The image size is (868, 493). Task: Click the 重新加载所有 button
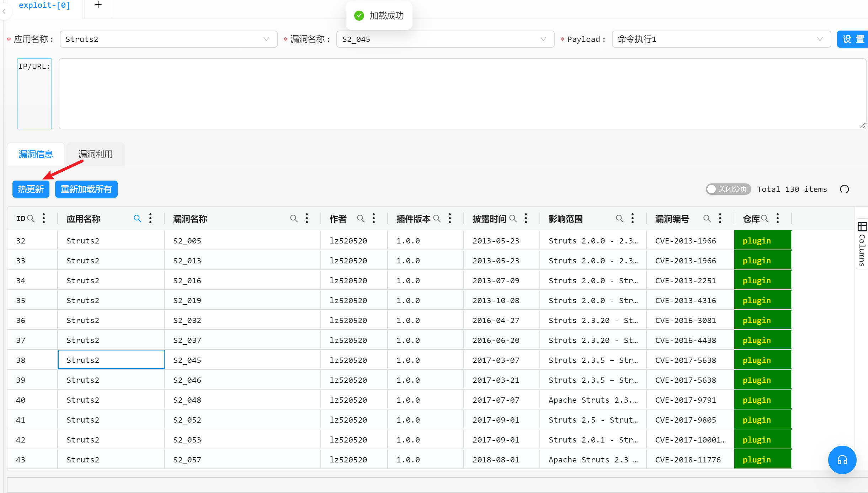86,189
